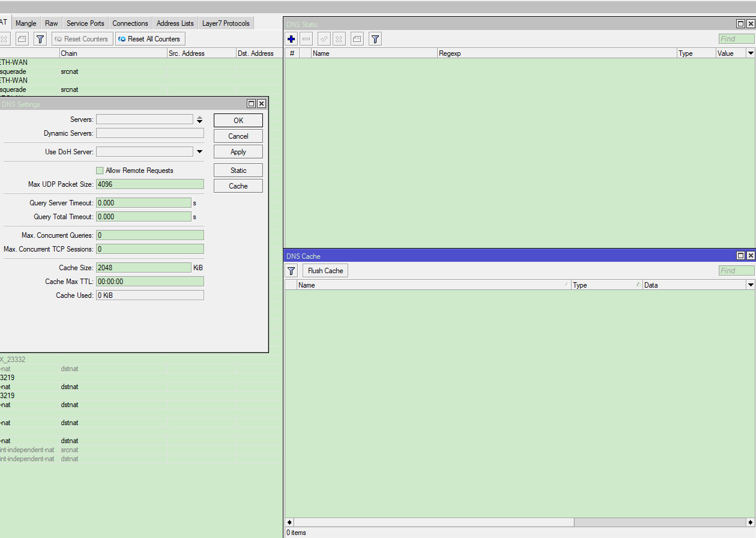
Task: Open the filter funnel in the DNS Static toolbar
Action: [x=375, y=39]
